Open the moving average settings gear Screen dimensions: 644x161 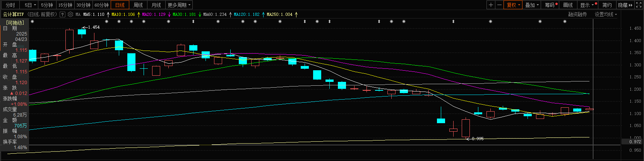(x=70, y=14)
